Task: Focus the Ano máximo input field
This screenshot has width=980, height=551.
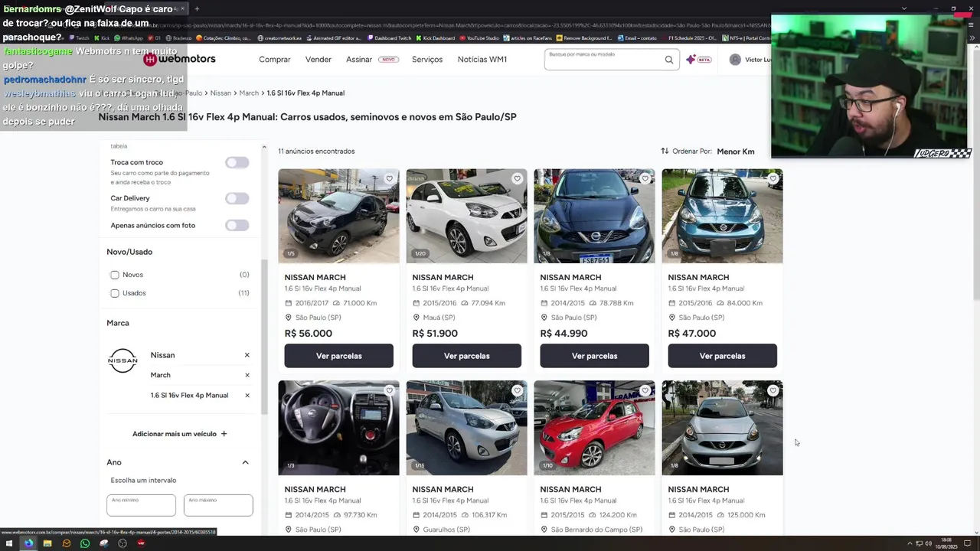Action: click(218, 505)
